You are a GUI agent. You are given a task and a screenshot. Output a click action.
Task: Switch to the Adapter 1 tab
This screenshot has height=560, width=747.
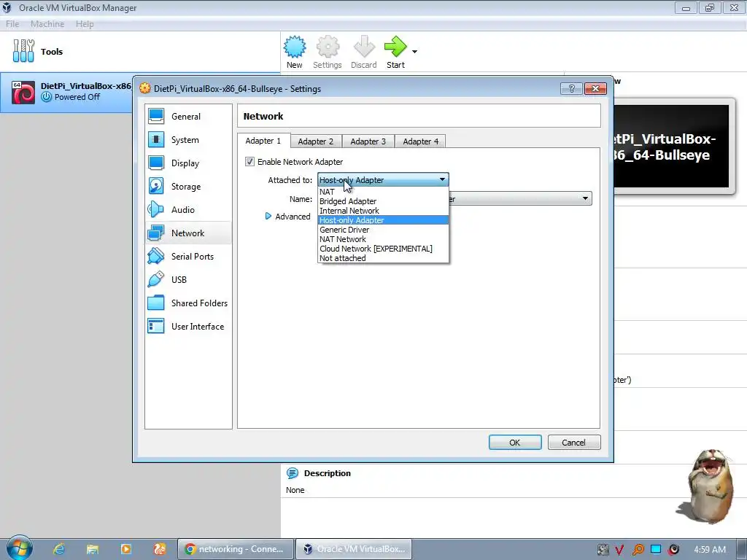click(x=263, y=141)
